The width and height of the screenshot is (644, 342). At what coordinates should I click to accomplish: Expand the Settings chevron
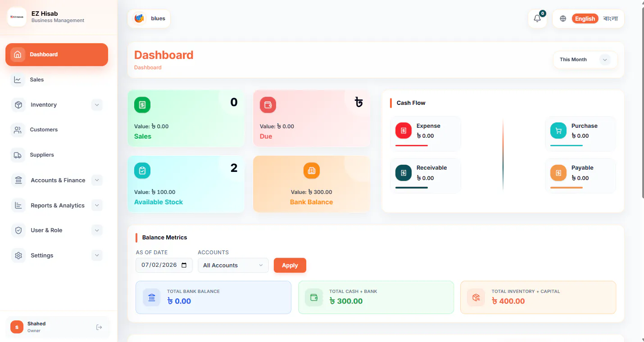pos(97,256)
